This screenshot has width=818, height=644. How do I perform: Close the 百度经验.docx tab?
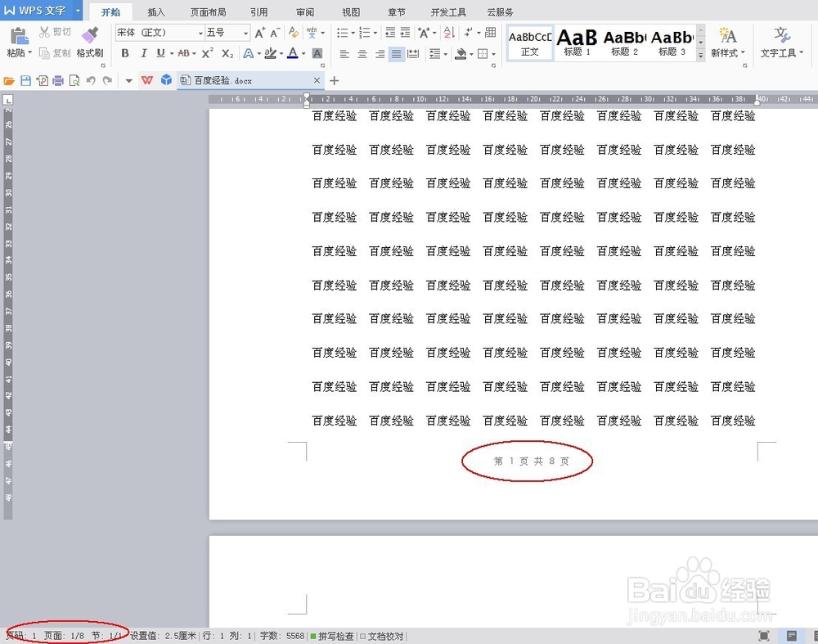tap(317, 80)
